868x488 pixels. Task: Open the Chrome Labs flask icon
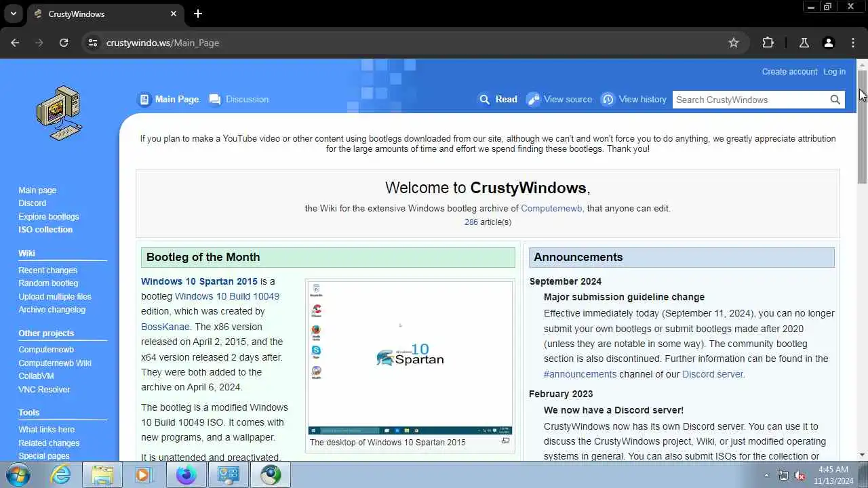click(x=804, y=43)
